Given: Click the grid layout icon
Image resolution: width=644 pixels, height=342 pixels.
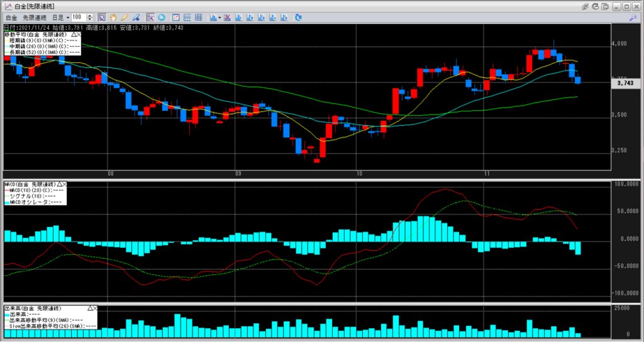Looking at the screenshot, I should (x=199, y=18).
